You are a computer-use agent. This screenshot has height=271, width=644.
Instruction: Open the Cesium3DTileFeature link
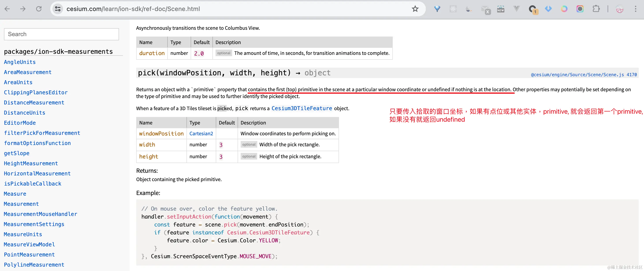point(302,108)
